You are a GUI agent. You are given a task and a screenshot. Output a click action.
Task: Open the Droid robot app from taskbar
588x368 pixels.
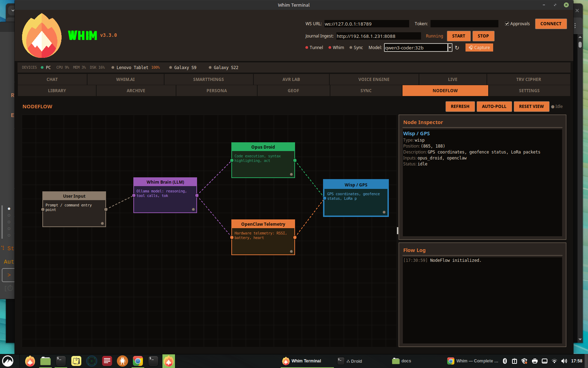click(122, 361)
